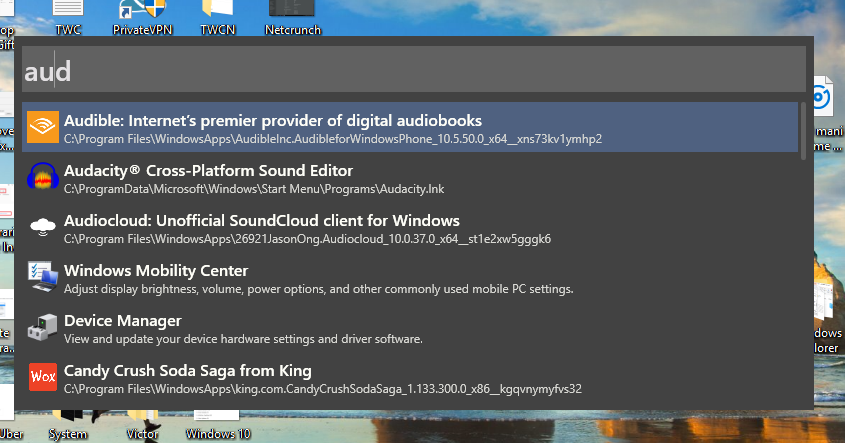Image resolution: width=845 pixels, height=443 pixels.
Task: Click the Audiocloud cloud icon
Action: (x=42, y=227)
